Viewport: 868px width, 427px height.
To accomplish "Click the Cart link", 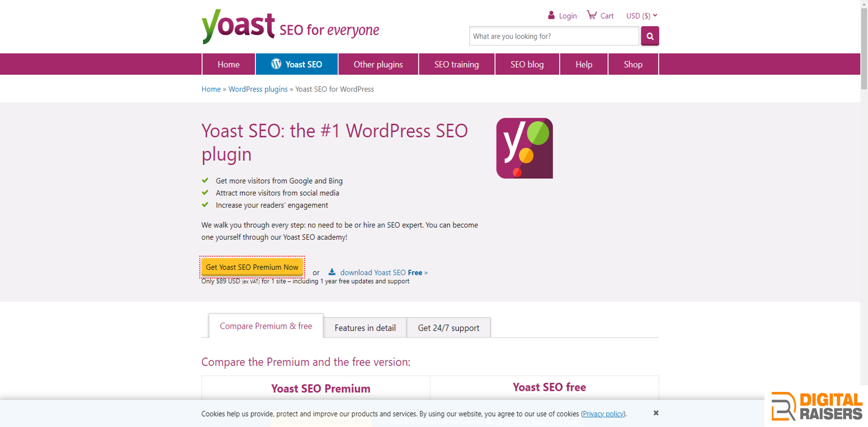I will coord(607,16).
